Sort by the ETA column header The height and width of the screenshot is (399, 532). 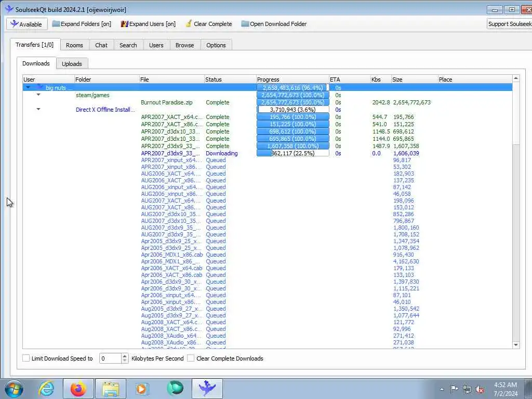350,79
